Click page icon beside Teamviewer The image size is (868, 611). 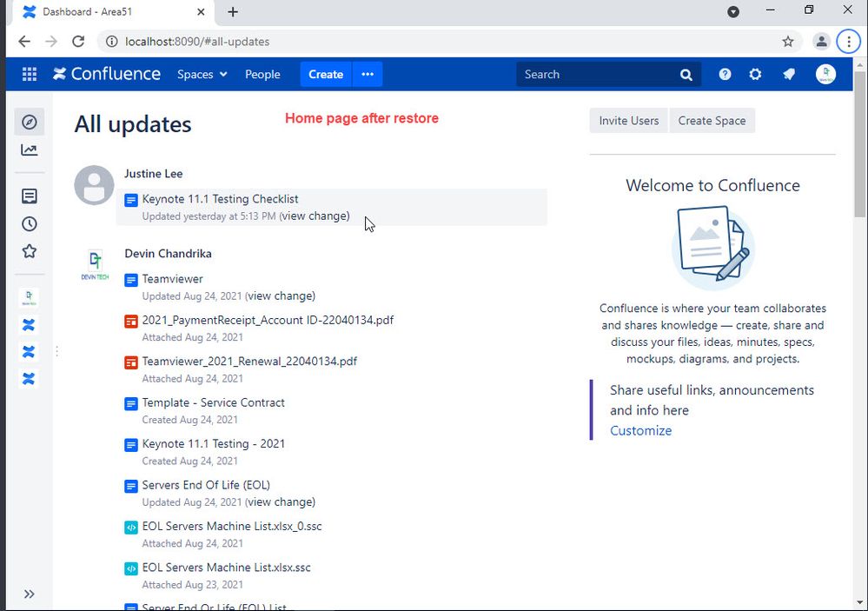pyautogui.click(x=130, y=280)
